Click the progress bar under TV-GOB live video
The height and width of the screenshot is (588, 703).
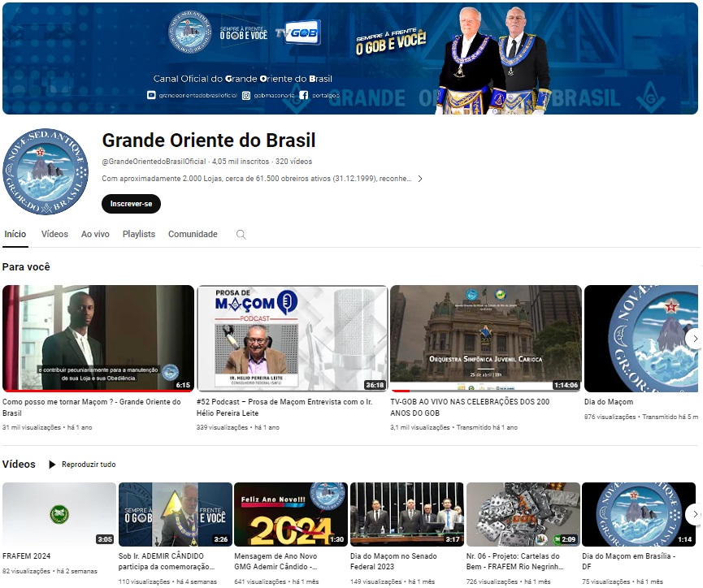tap(486, 391)
